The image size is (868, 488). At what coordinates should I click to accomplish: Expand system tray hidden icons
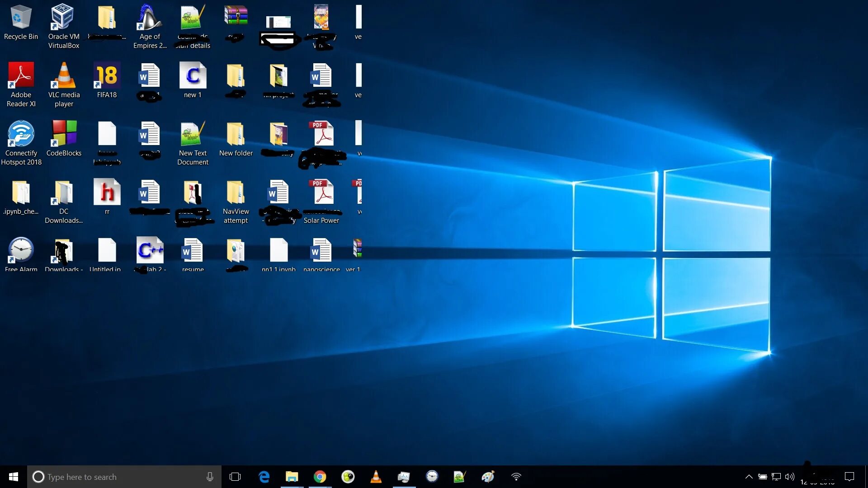[748, 477]
